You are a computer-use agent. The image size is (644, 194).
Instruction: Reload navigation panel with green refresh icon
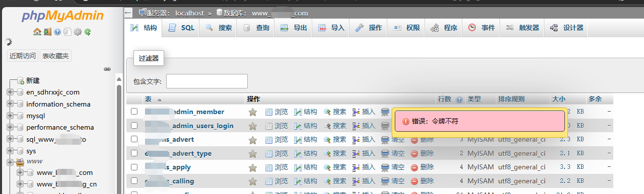coord(88,32)
